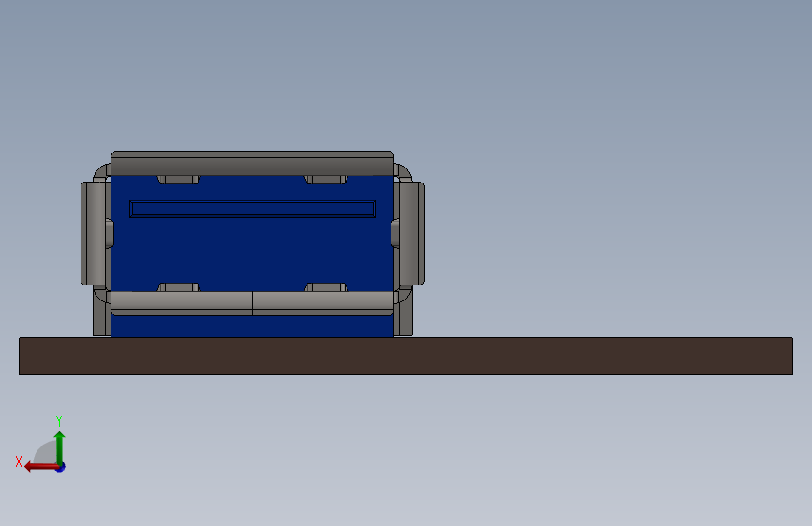This screenshot has width=812, height=526.
Task: Select the left side gray metal tab
Action: tap(94, 233)
